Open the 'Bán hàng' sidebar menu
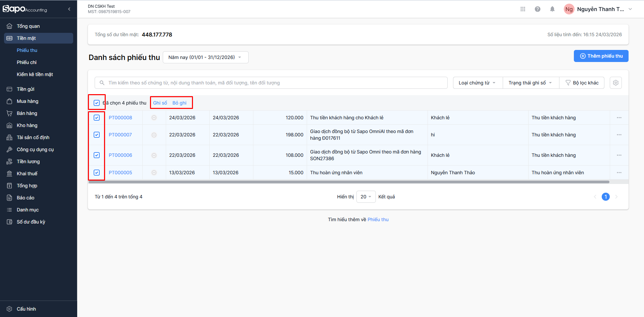Viewport: 644px width, 317px height. click(x=27, y=113)
